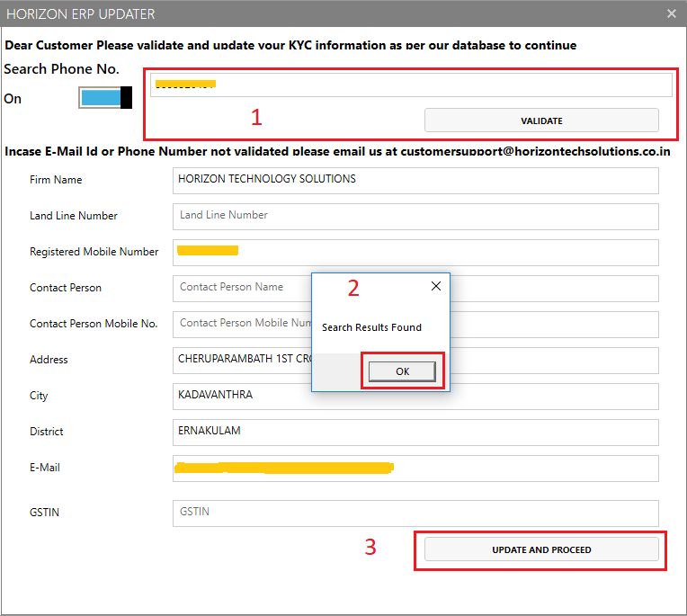This screenshot has width=687, height=616.
Task: Click the 'Firm Name' label
Action: coord(56,180)
